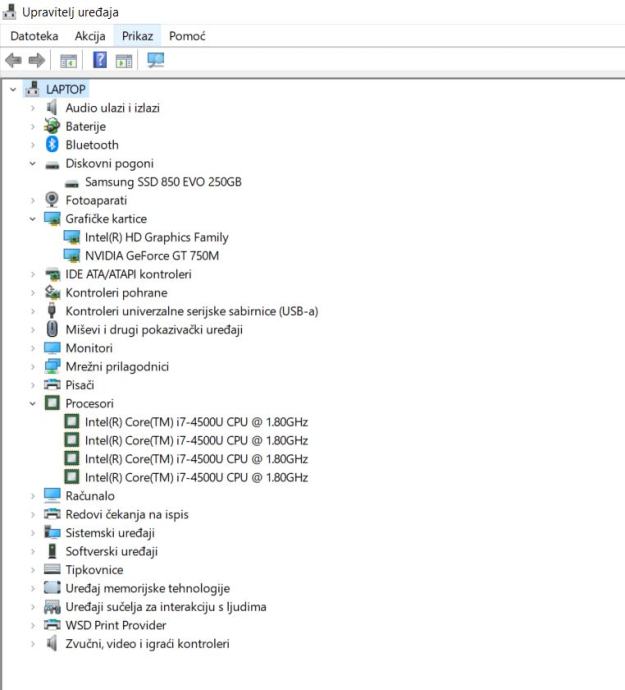Click the show/hide console tree toolbar icon
625x690 pixels.
pos(68,61)
